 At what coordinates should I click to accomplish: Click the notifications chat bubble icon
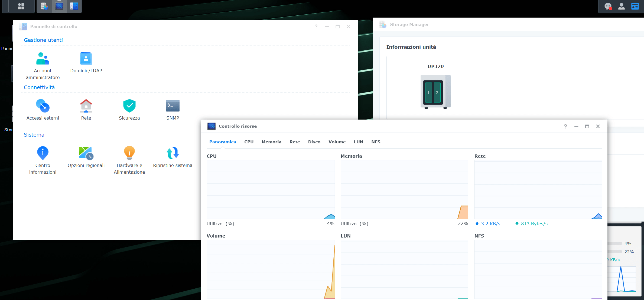(x=608, y=6)
